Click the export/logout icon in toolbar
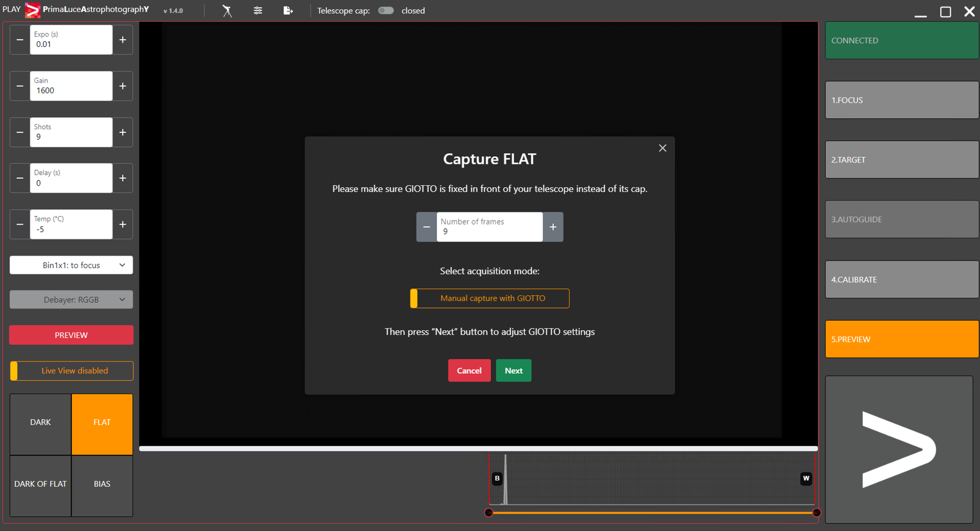 (288, 11)
